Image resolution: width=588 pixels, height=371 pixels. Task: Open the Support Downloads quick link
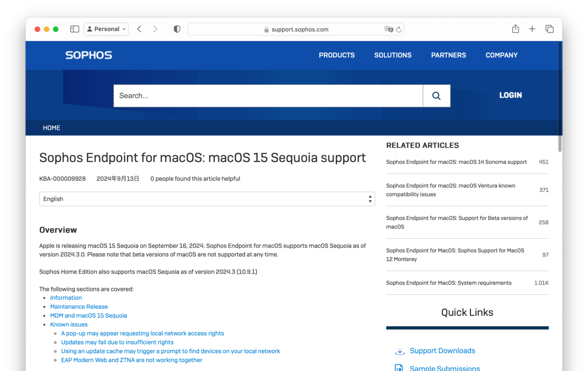(442, 351)
